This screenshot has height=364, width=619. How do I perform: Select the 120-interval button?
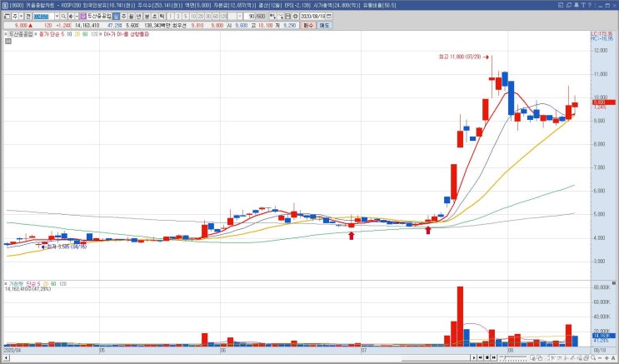223,16
